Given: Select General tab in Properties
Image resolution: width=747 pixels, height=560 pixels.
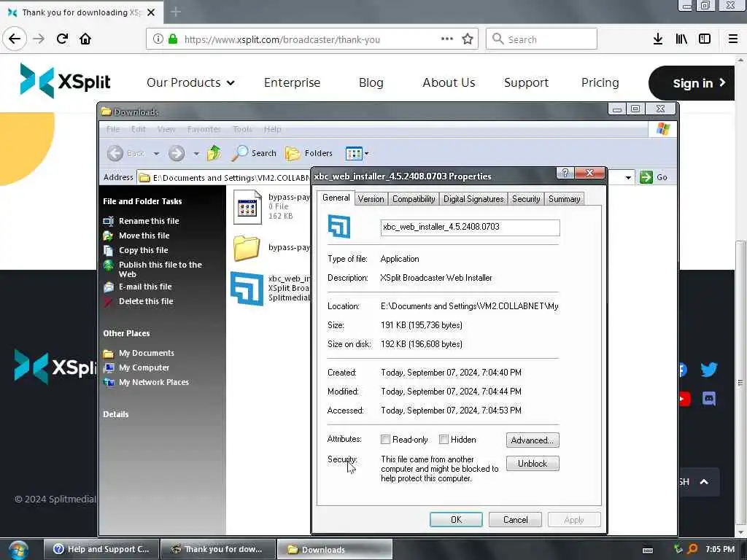Looking at the screenshot, I should [x=336, y=198].
